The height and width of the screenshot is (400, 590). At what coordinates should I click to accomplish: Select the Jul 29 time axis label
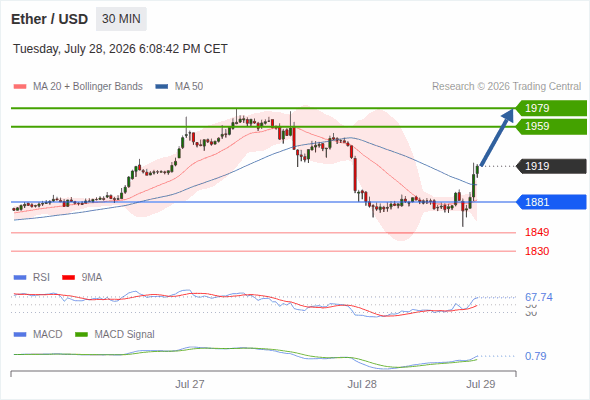[x=481, y=384]
